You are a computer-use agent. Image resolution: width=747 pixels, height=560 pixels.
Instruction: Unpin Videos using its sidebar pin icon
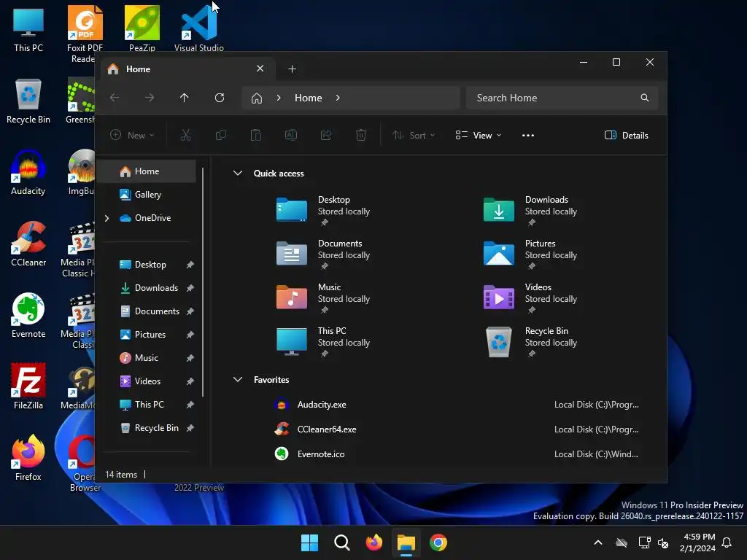click(x=190, y=381)
